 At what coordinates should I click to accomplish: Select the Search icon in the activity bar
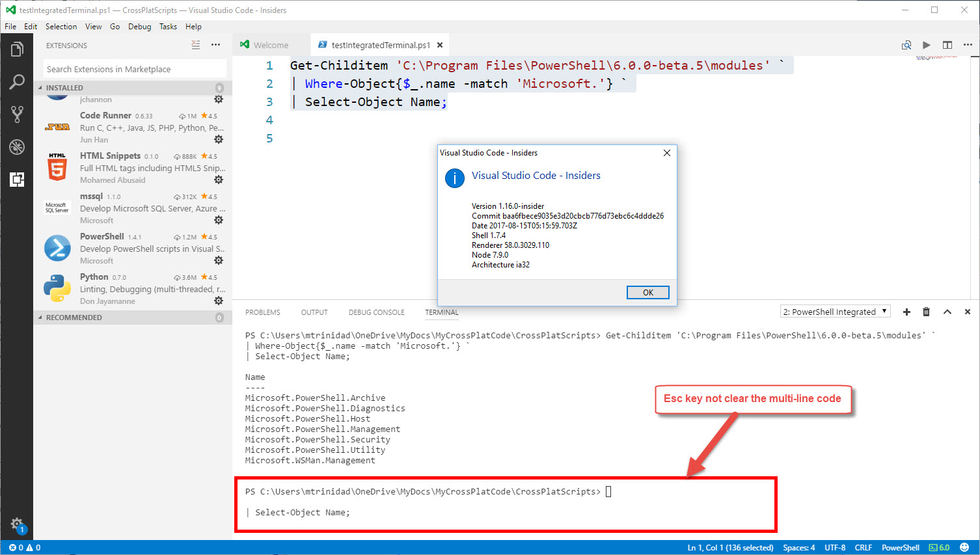tap(16, 81)
